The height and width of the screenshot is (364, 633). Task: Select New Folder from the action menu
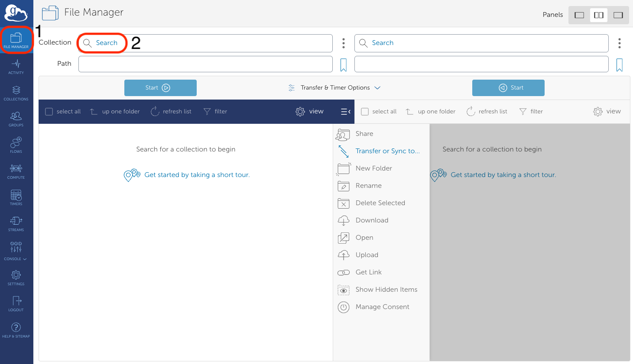[373, 168]
